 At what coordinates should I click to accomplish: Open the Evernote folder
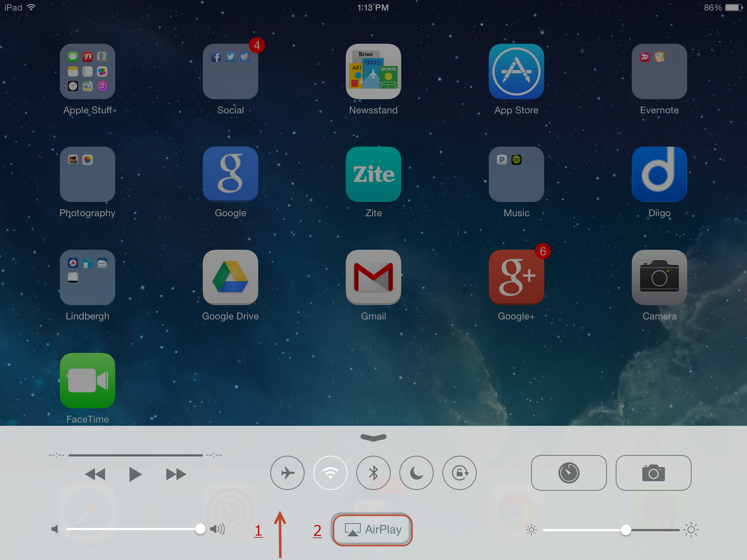tap(659, 71)
